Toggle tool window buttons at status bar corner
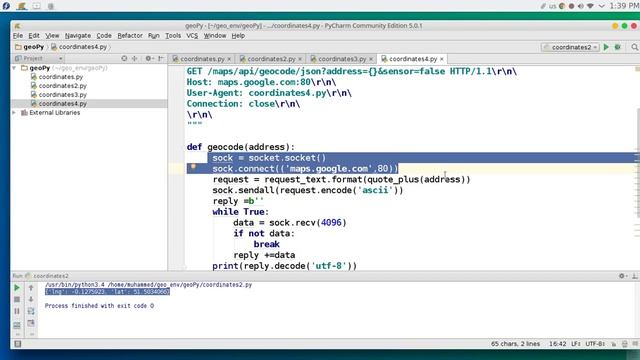 click(18, 344)
